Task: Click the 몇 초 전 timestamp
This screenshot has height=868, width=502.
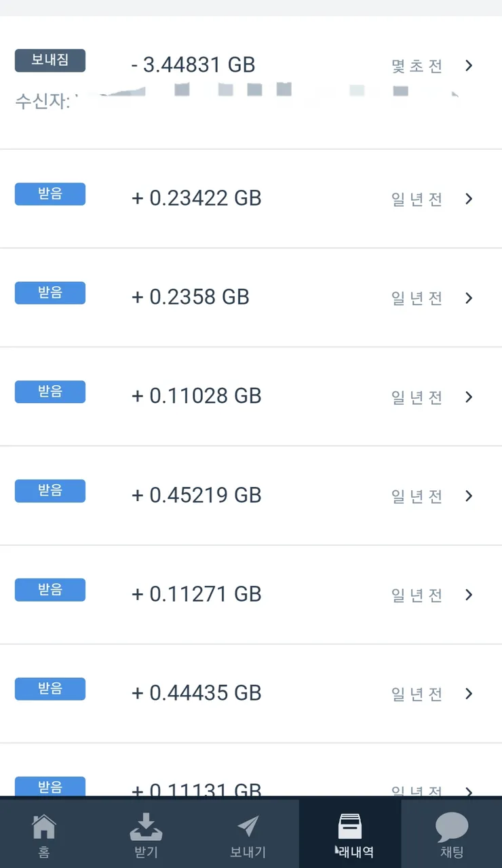Action: coord(417,66)
